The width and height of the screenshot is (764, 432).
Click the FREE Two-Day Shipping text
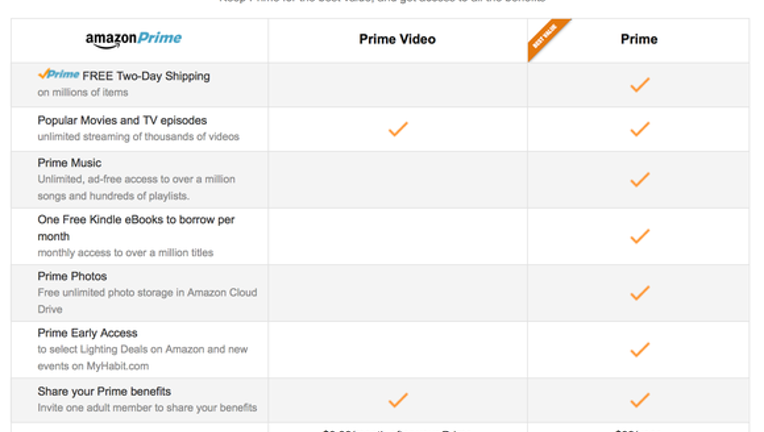(146, 76)
